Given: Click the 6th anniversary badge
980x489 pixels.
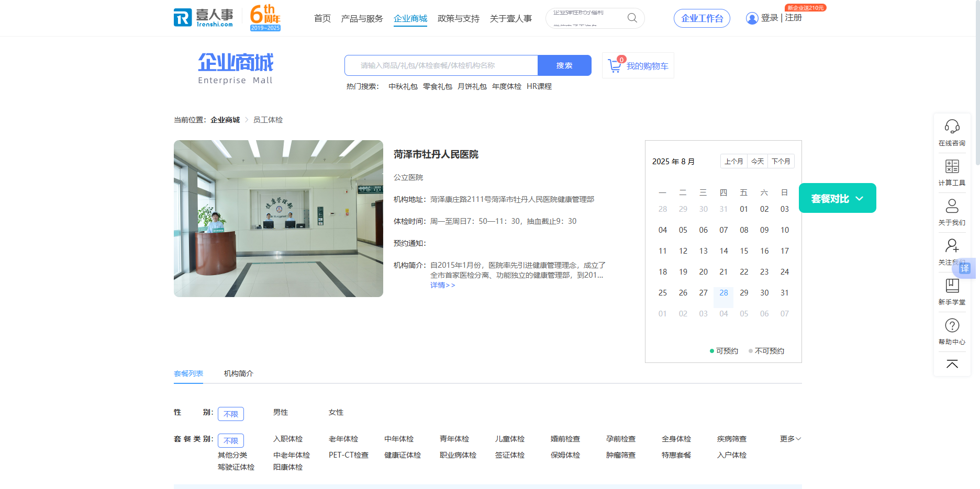Looking at the screenshot, I should click(x=265, y=18).
